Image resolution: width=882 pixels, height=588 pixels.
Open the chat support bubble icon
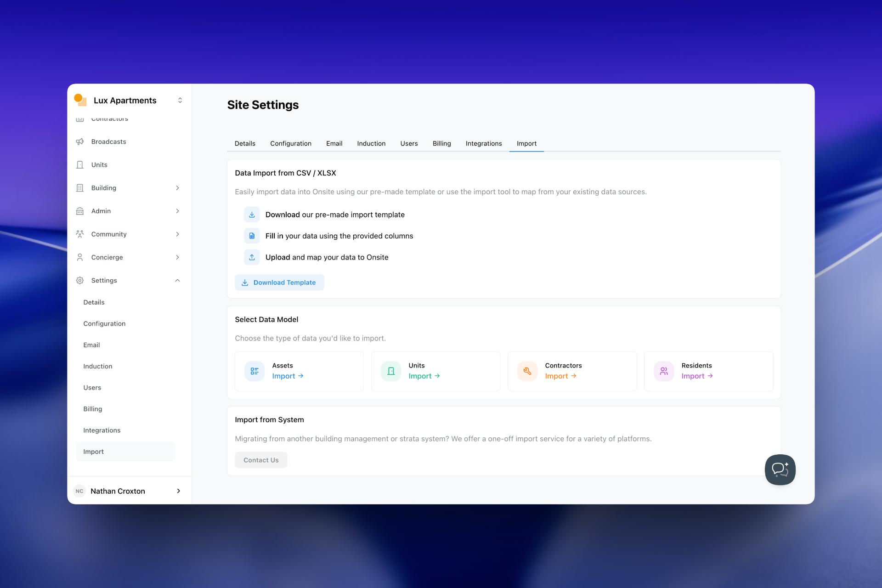pos(780,469)
